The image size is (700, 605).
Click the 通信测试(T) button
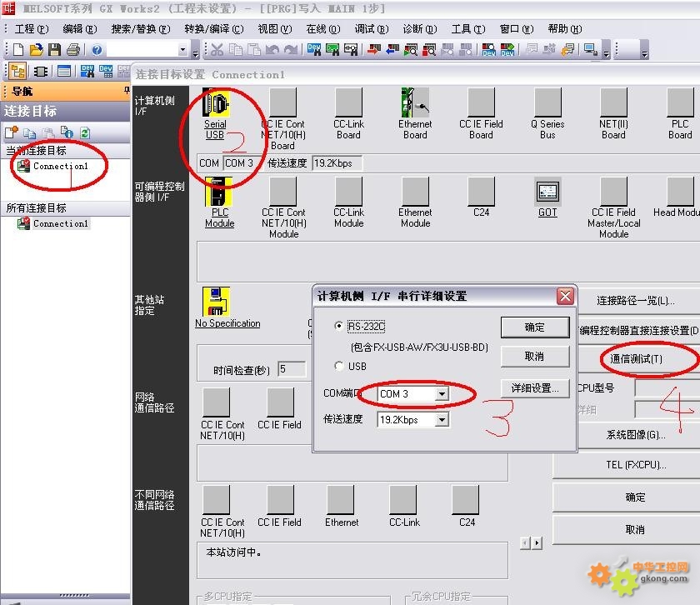[636, 359]
